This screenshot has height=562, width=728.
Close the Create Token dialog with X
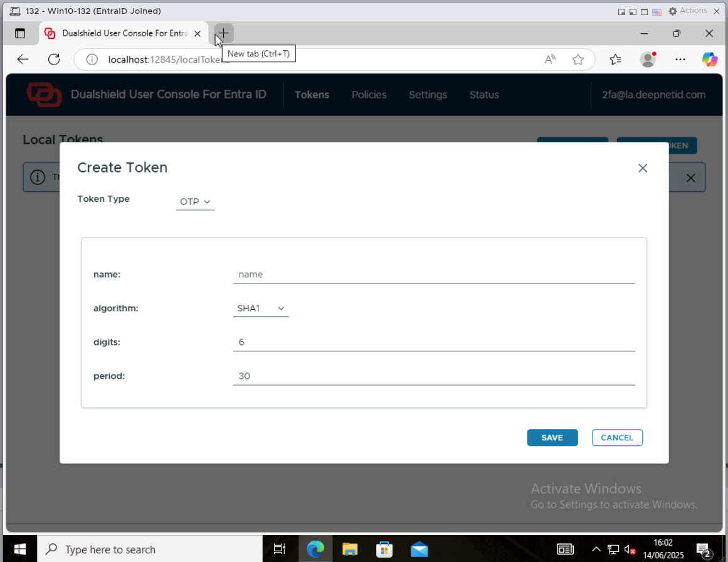pos(642,168)
